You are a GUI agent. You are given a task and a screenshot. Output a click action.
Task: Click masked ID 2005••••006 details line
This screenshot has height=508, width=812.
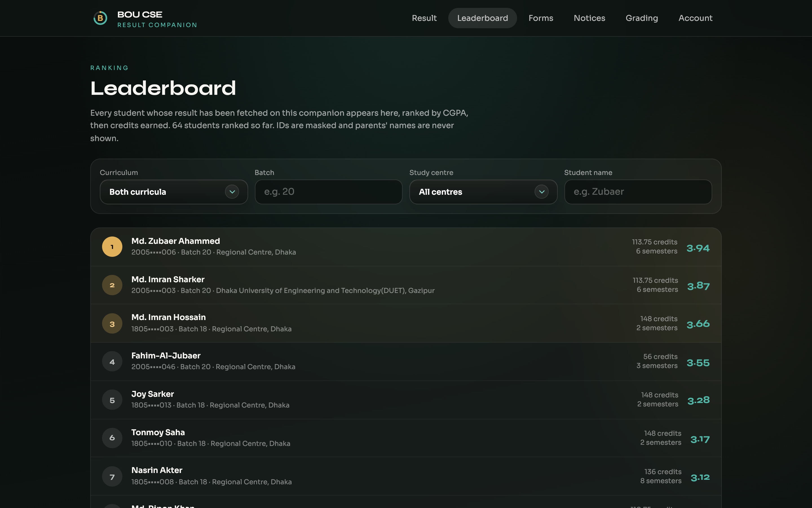[214, 252]
